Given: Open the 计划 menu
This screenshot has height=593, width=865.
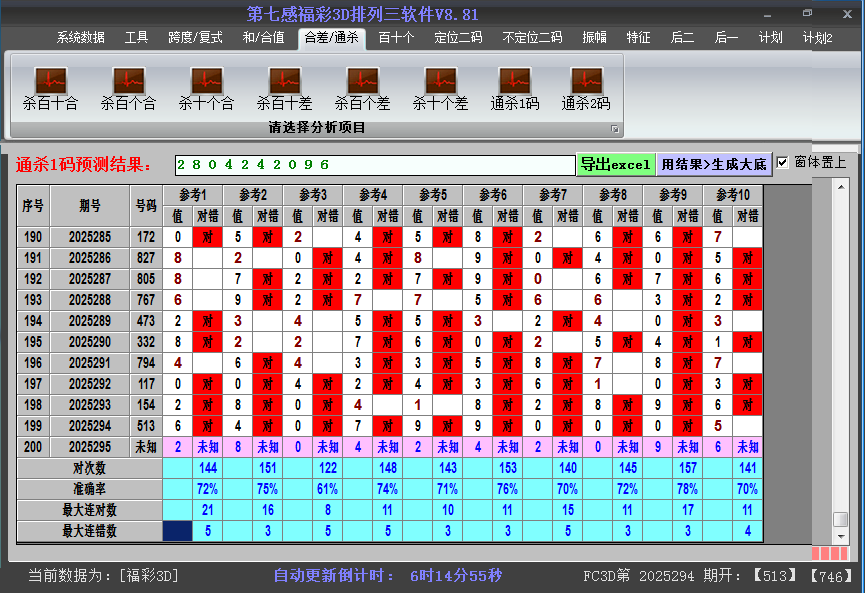Looking at the screenshot, I should (x=769, y=37).
